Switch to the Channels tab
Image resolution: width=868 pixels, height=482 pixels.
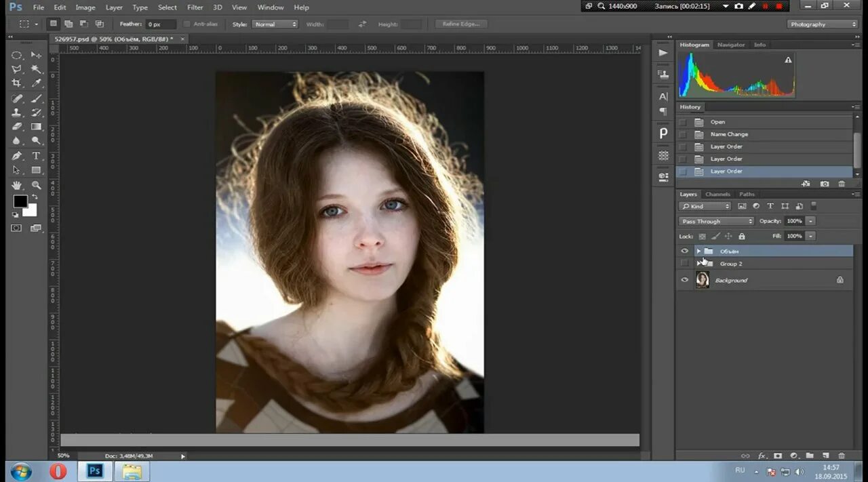[717, 195]
